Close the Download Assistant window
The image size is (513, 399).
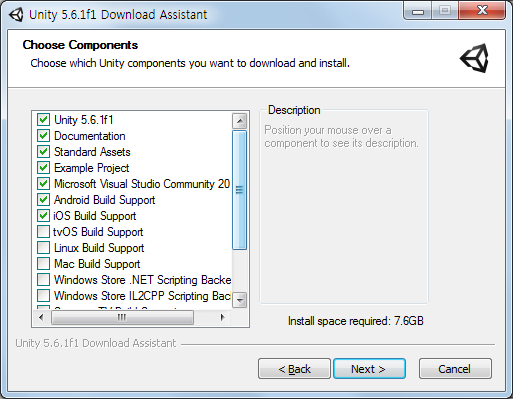click(482, 11)
